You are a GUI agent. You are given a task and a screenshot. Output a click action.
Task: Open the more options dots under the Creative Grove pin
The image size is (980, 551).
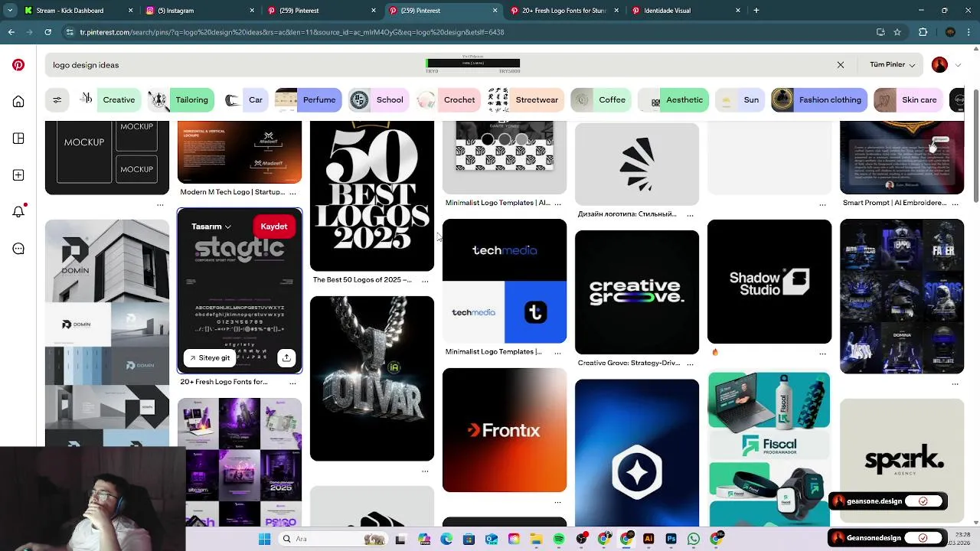click(x=690, y=364)
